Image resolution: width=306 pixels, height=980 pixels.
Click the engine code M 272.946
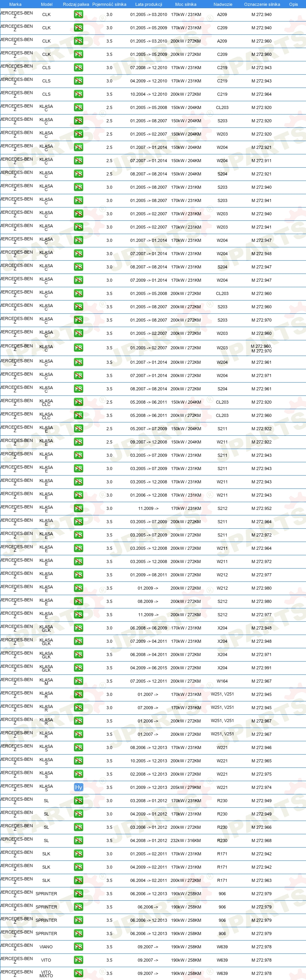(x=261, y=748)
